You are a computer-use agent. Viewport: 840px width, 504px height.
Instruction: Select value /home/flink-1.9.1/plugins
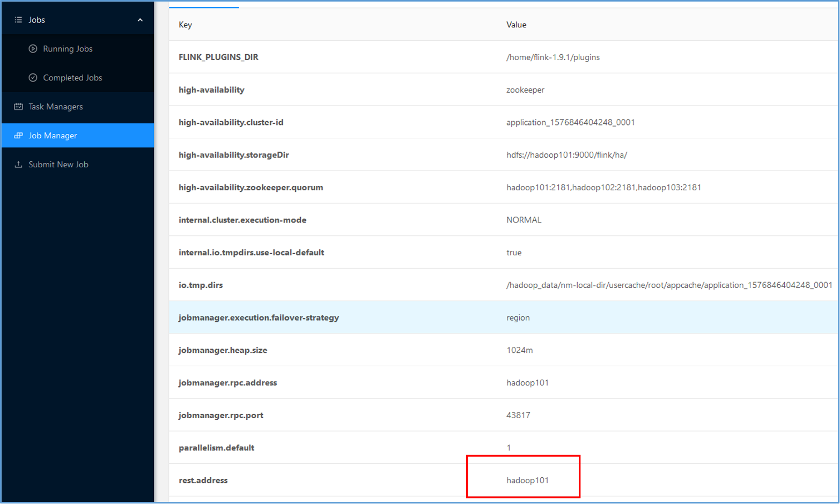(x=553, y=57)
